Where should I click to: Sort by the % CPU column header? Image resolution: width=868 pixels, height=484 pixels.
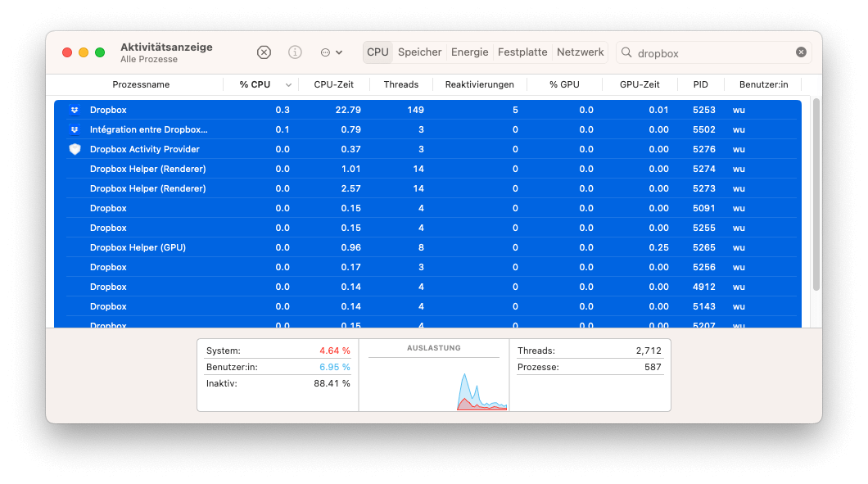pyautogui.click(x=255, y=84)
